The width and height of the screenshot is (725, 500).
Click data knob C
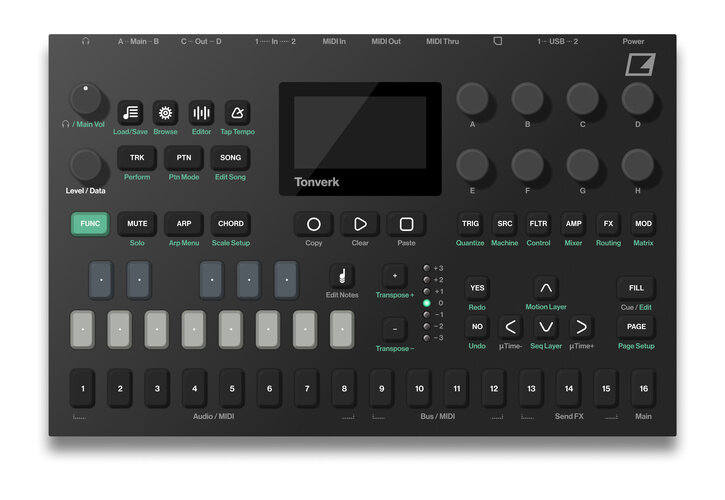pyautogui.click(x=583, y=99)
